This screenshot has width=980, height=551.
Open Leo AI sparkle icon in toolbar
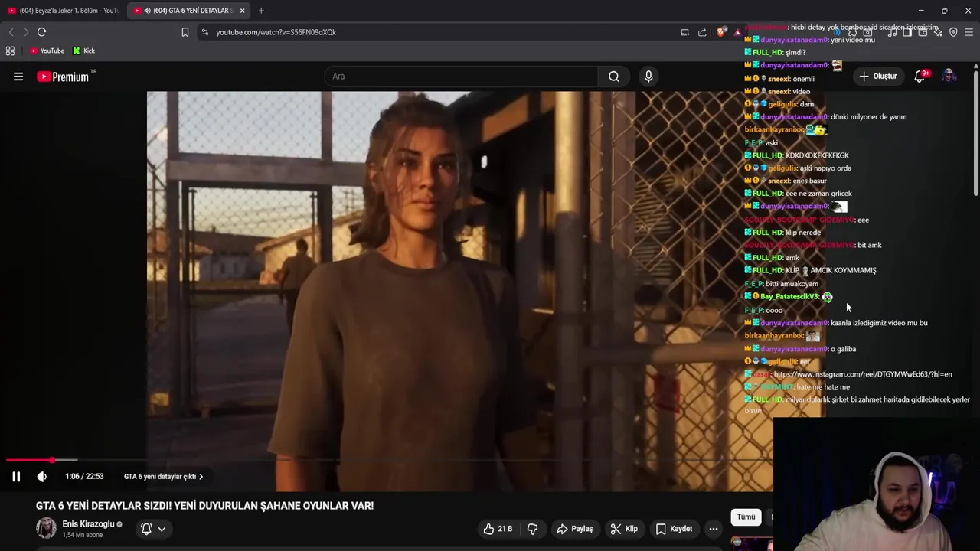[x=938, y=32]
